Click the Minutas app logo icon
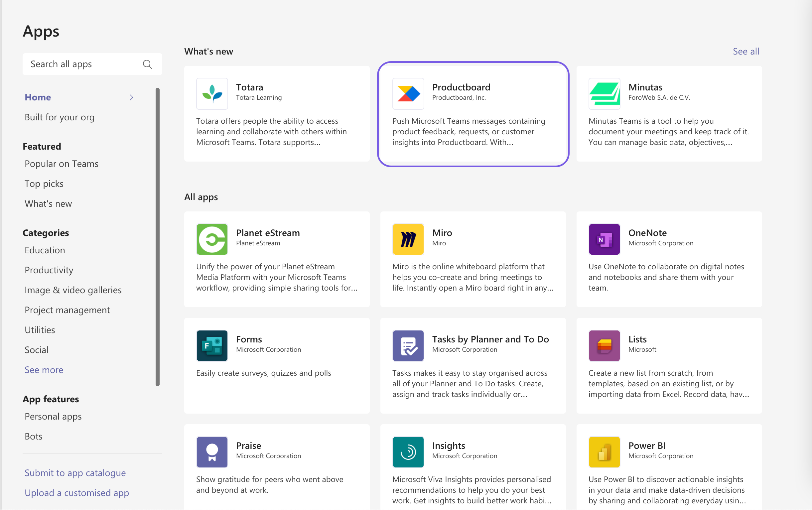Image resolution: width=812 pixels, height=510 pixels. point(604,93)
